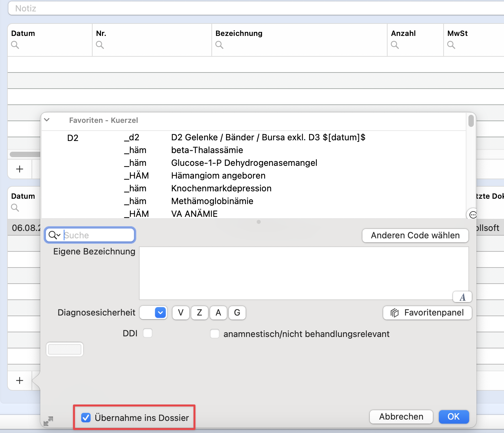
Task: Select Hämangiom angeboren favorite
Action: coord(218,176)
